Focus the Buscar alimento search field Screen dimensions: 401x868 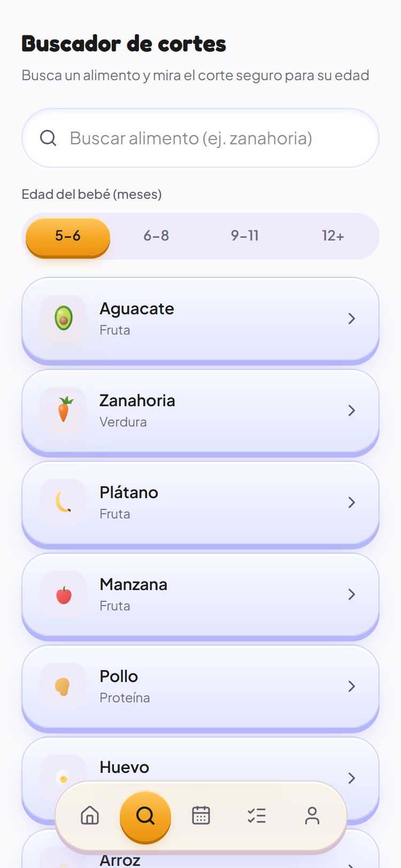[200, 138]
